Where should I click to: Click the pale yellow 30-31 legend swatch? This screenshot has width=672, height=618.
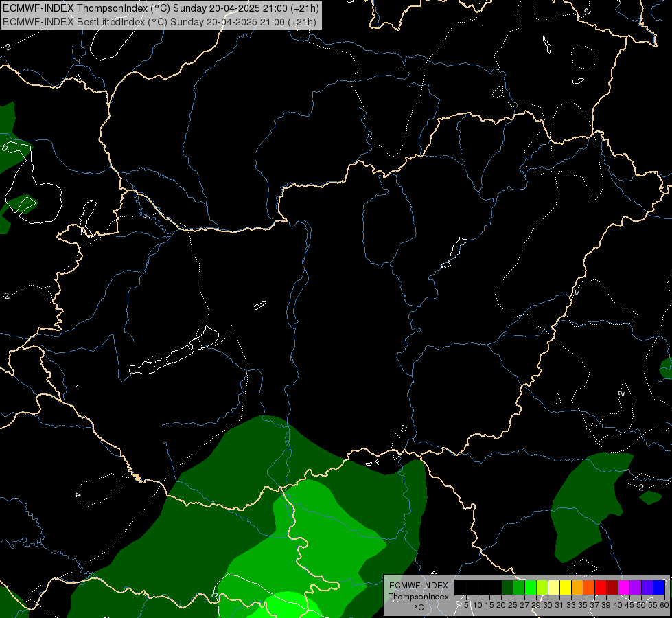(x=554, y=587)
